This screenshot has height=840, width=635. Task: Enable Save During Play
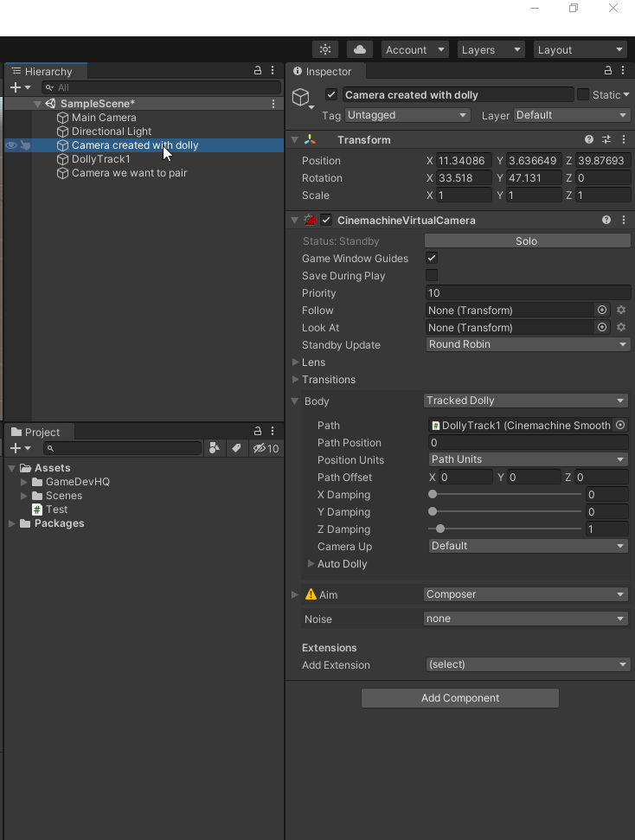point(432,275)
